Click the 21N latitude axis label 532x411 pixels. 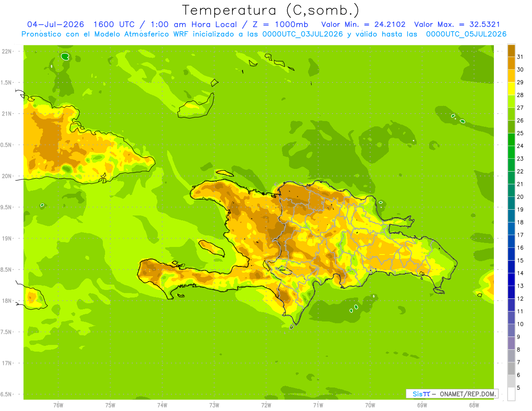6,114
